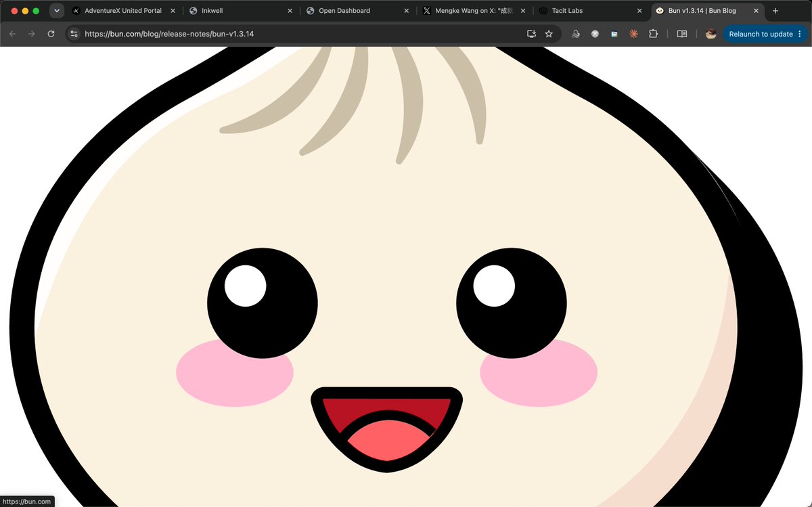Go back to the previous page
Screen dimensions: 812x507
click(12, 34)
